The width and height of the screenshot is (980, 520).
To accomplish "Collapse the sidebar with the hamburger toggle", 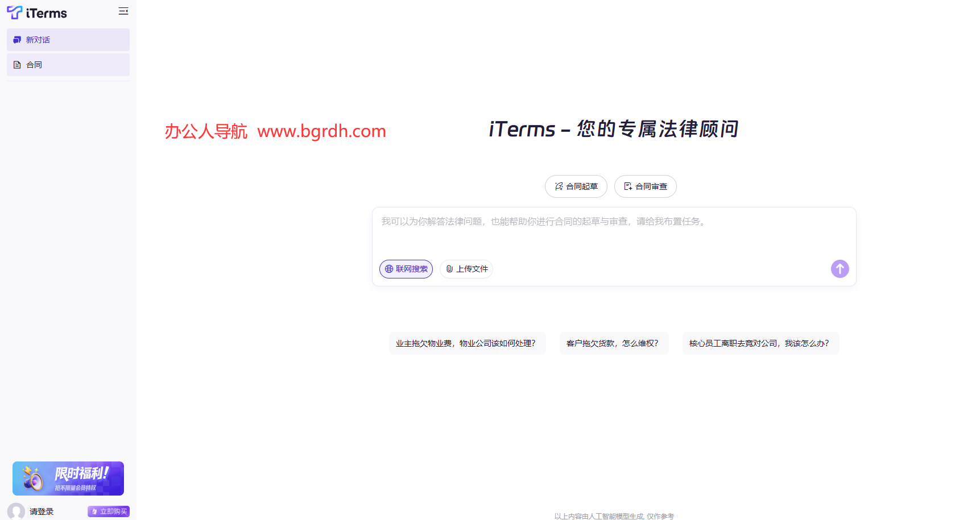I will (x=123, y=11).
